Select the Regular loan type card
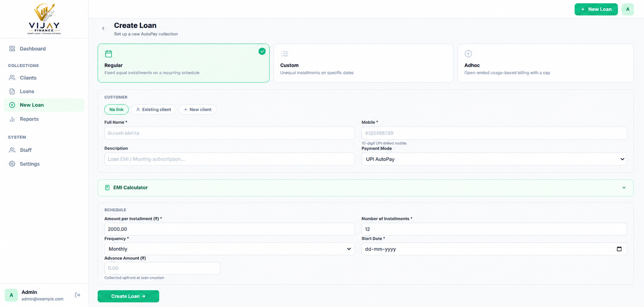The width and height of the screenshot is (644, 307). coord(184,63)
